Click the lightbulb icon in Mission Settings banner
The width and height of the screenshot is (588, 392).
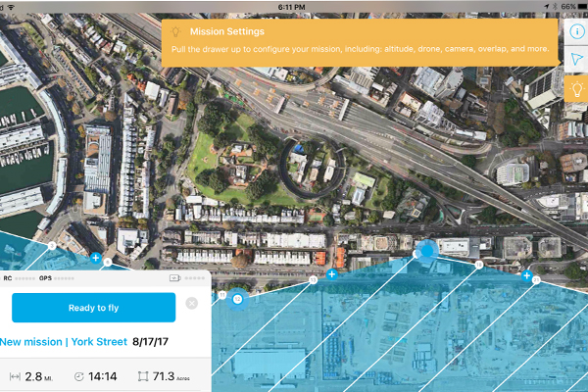(175, 31)
